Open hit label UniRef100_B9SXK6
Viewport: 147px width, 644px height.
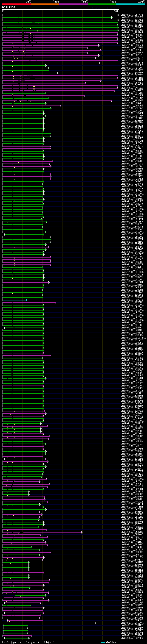point(132,20)
